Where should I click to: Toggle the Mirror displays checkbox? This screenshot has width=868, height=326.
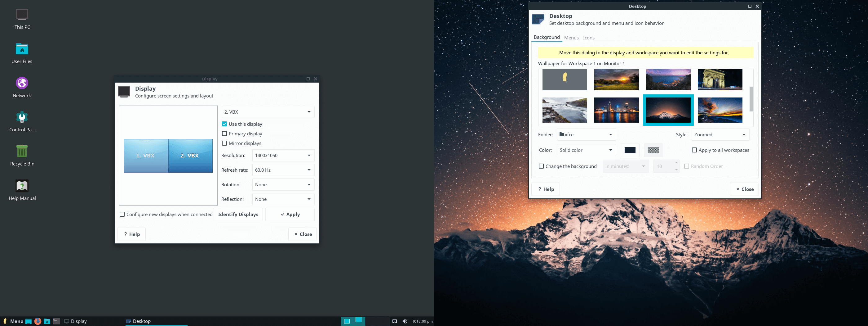pyautogui.click(x=224, y=143)
